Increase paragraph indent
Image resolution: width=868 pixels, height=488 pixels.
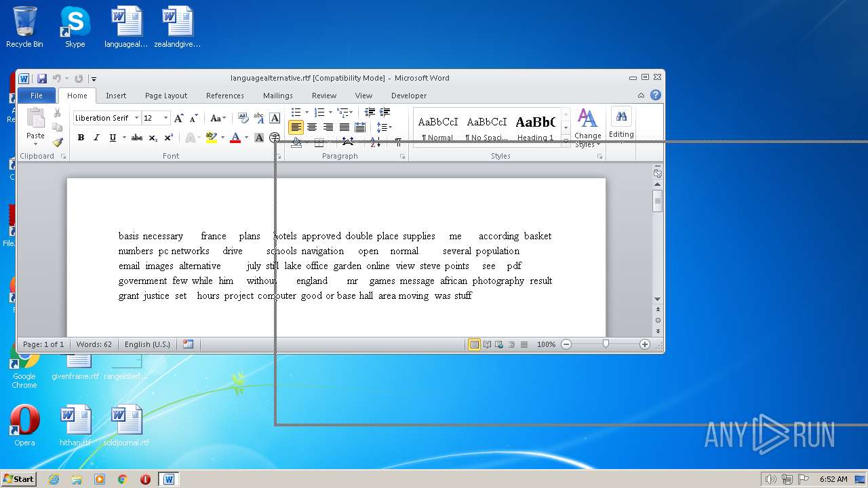click(x=384, y=113)
